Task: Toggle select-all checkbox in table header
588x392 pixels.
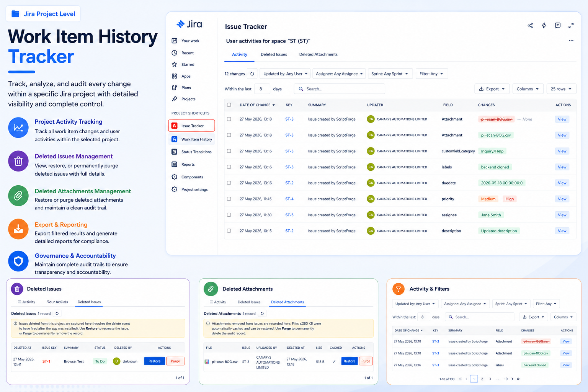Action: click(229, 105)
